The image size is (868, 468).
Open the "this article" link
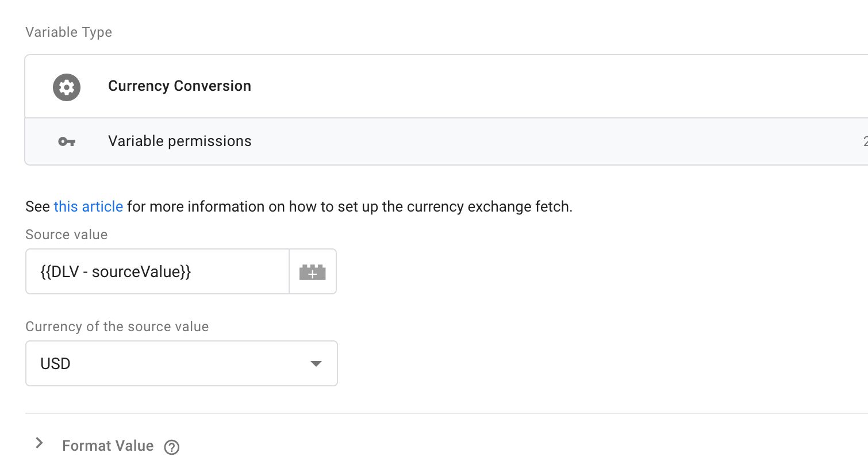pos(89,206)
